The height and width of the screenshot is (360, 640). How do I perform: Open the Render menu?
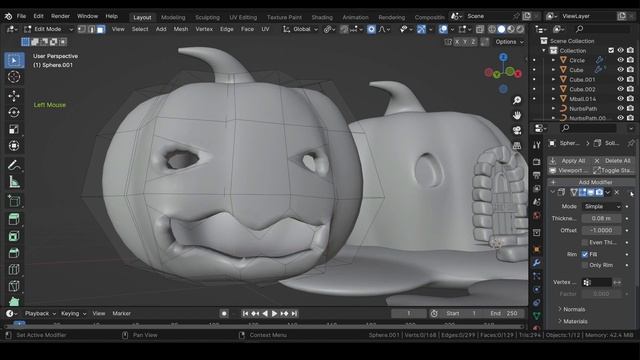(60, 16)
